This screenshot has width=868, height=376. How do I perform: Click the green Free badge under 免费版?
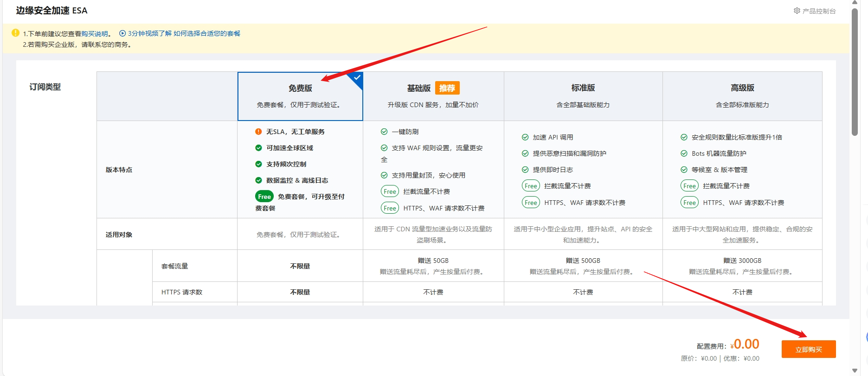pos(264,197)
